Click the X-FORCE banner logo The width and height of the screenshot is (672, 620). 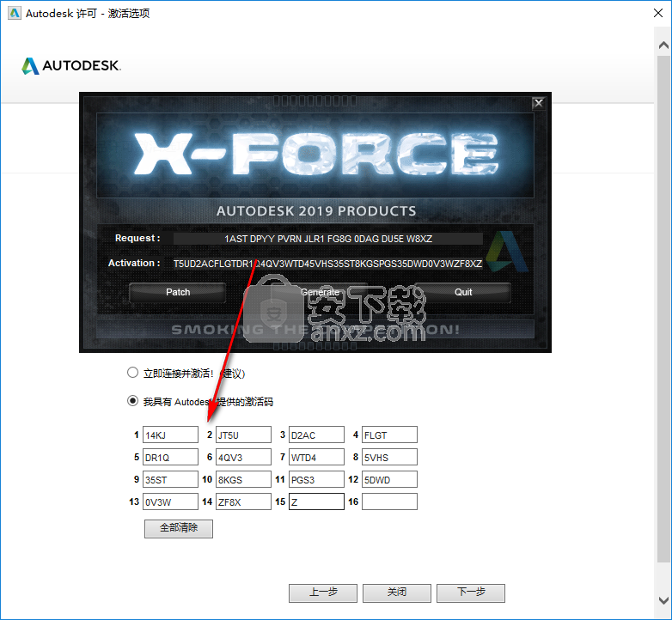(x=315, y=155)
